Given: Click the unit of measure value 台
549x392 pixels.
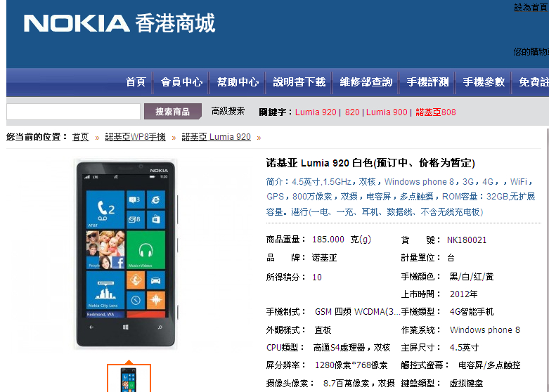Looking at the screenshot, I should (x=451, y=258).
